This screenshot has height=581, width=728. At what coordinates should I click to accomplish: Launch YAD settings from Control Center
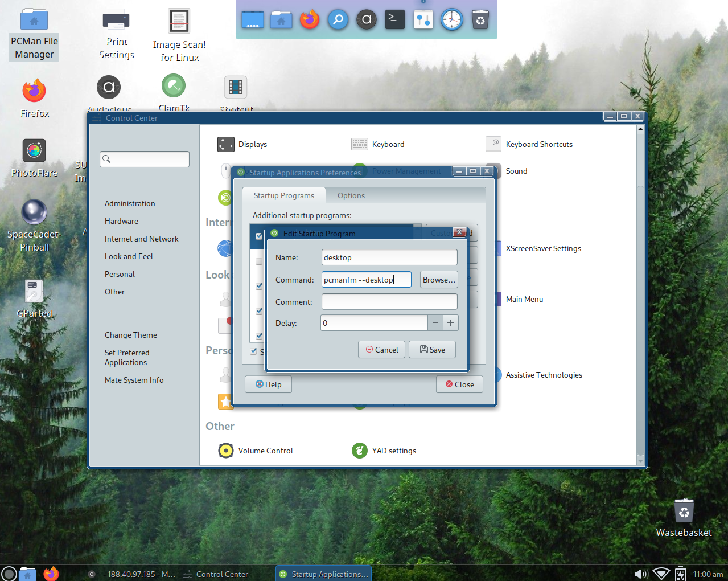(360, 451)
